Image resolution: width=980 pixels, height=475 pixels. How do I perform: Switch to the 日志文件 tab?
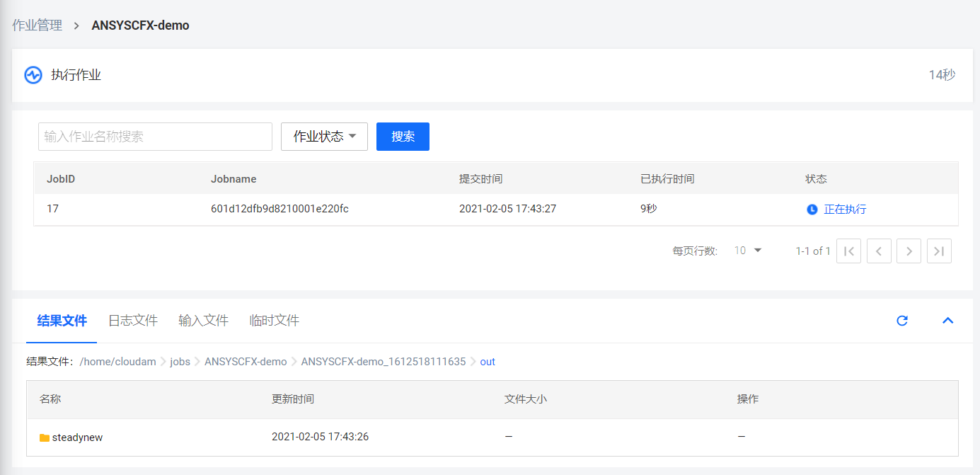pos(132,321)
